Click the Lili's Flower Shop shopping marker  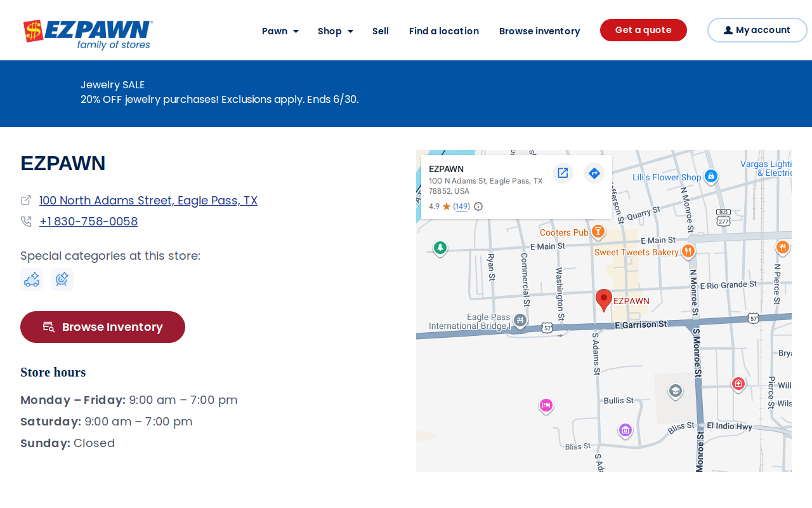[x=711, y=176]
